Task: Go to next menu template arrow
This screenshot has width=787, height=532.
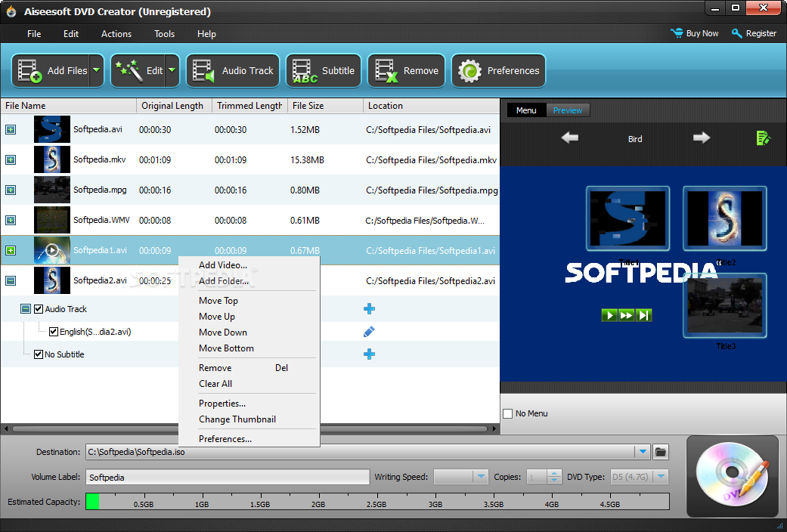Action: tap(701, 138)
